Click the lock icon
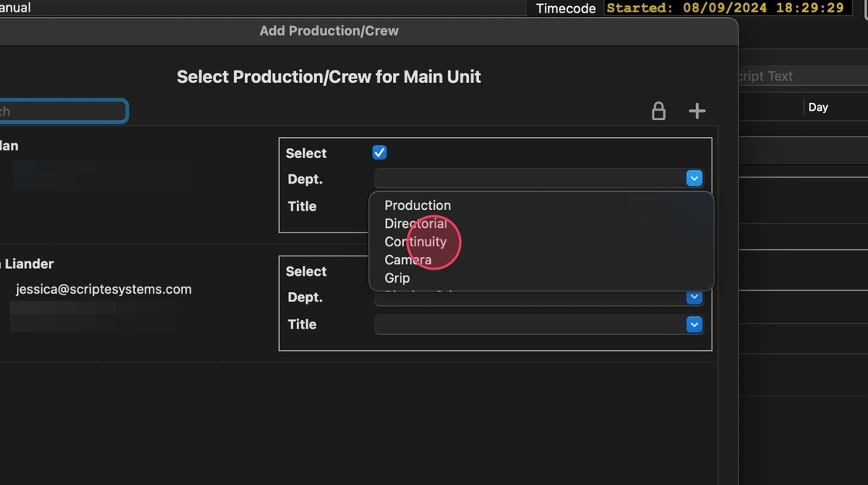 coord(658,111)
